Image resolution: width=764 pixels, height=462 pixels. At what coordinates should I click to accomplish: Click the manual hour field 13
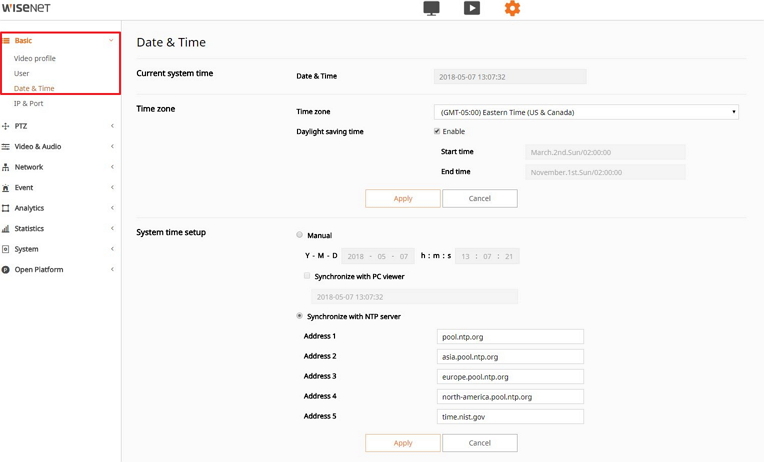coord(465,256)
